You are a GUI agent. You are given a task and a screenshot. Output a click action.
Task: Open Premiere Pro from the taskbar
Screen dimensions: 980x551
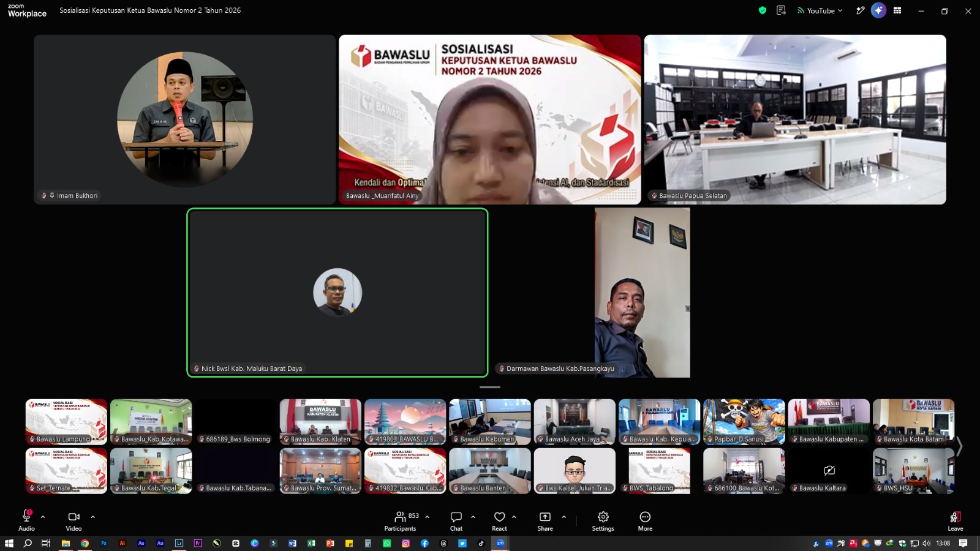click(198, 543)
